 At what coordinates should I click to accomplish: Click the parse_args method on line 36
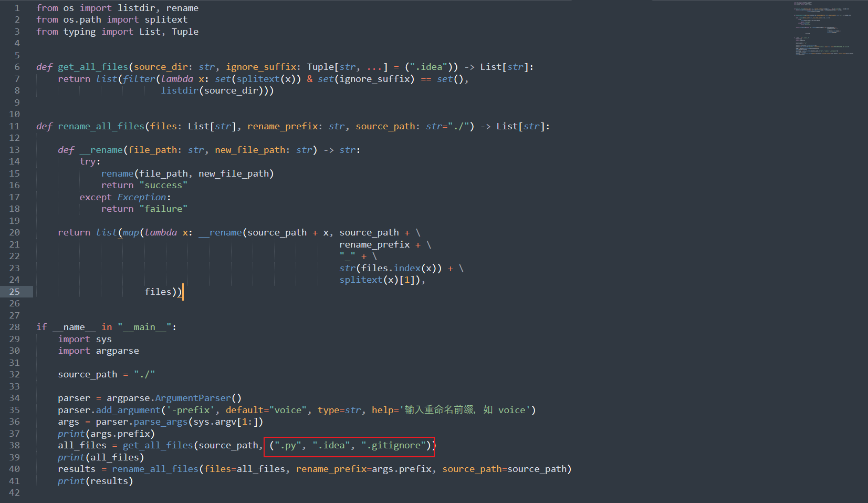(160, 422)
